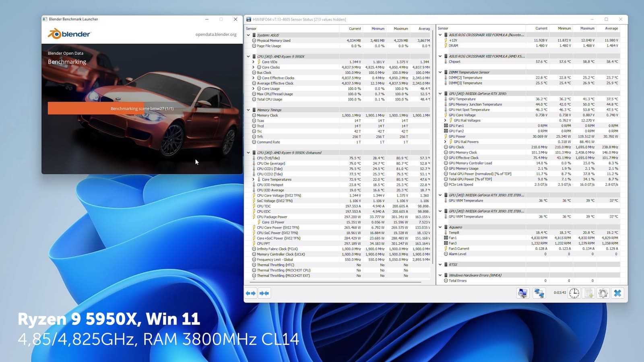
Task: Expand the Core Clocks group
Action: [x=253, y=67]
